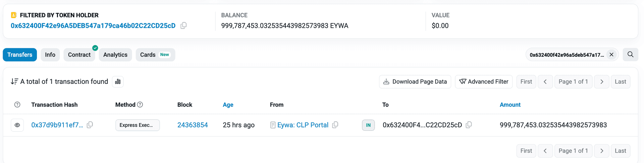Viewport: 644px width, 163px height.
Task: Click the search magnifier icon
Action: coord(630,55)
